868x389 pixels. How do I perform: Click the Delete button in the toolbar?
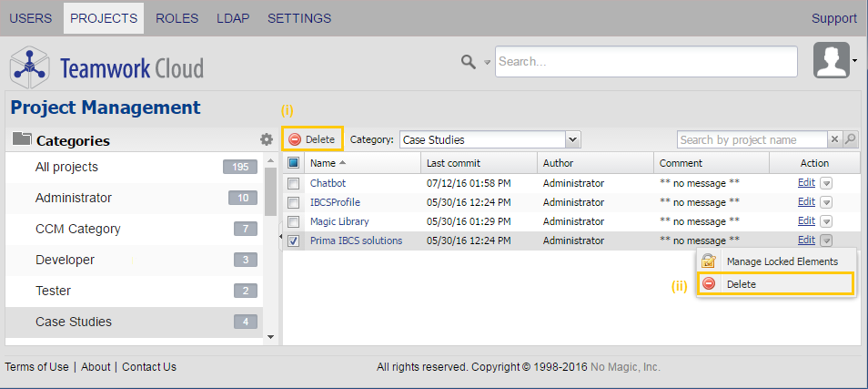coord(312,139)
